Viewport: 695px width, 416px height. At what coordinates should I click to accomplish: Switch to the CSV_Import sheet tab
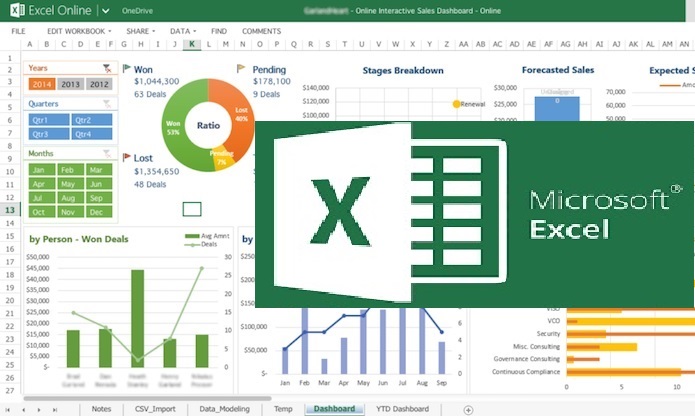(155, 409)
